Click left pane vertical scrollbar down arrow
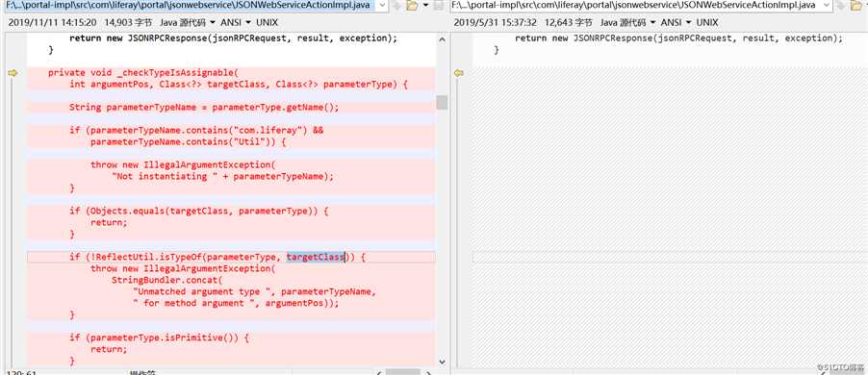 (x=442, y=362)
